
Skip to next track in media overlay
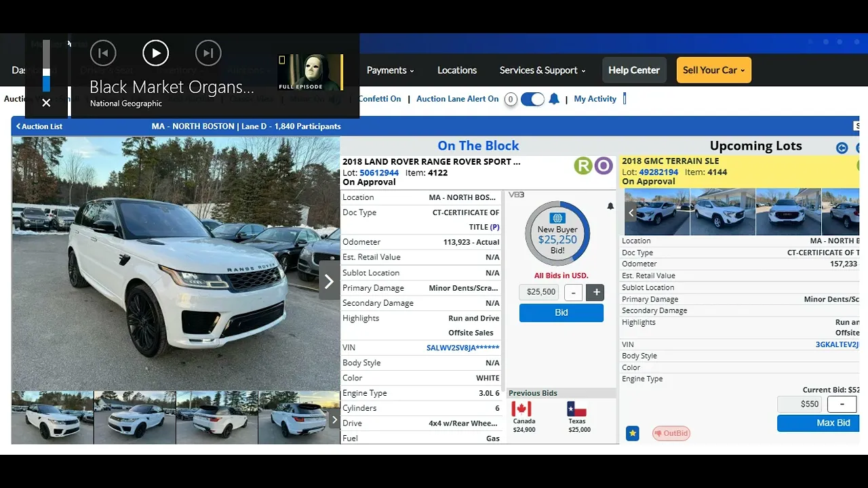(x=208, y=53)
